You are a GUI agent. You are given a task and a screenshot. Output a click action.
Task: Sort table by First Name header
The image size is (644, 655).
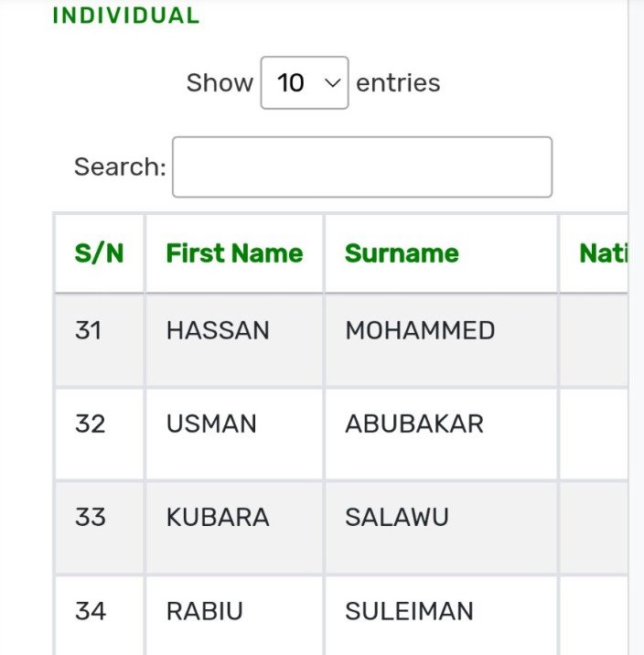[x=234, y=253]
